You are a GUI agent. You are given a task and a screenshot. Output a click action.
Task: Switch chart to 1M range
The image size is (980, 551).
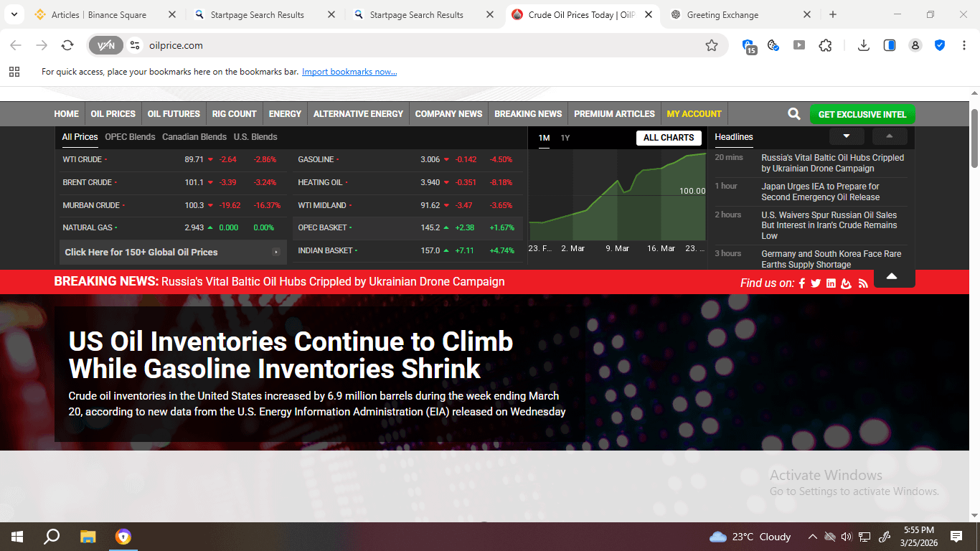(545, 138)
